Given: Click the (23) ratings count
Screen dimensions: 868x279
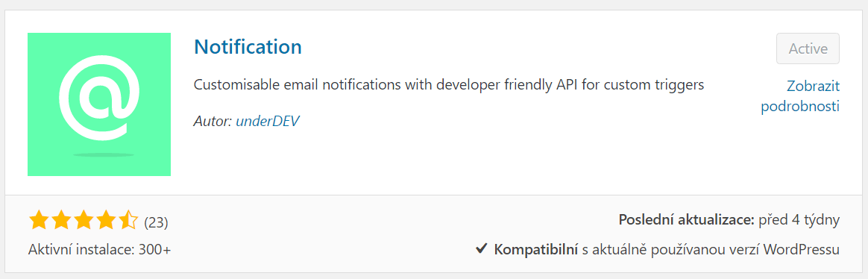Looking at the screenshot, I should (156, 222).
